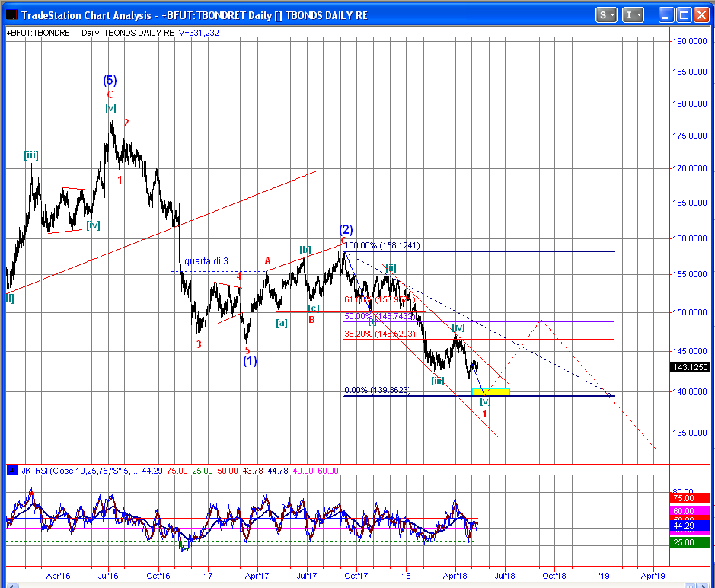Click the 'quarta di 3' annotation

point(206,261)
